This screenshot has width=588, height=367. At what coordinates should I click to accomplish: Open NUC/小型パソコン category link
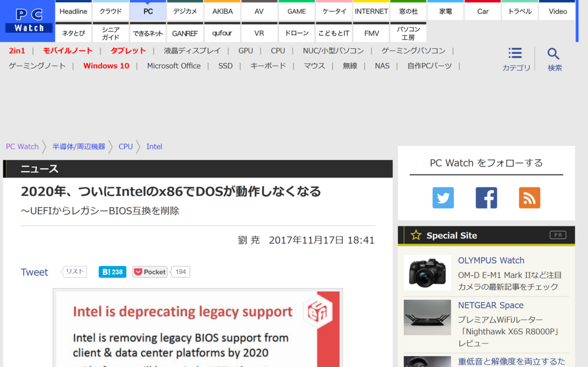tap(334, 51)
